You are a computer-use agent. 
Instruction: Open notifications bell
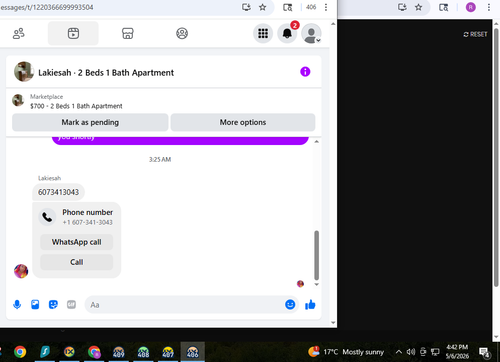coord(287,33)
